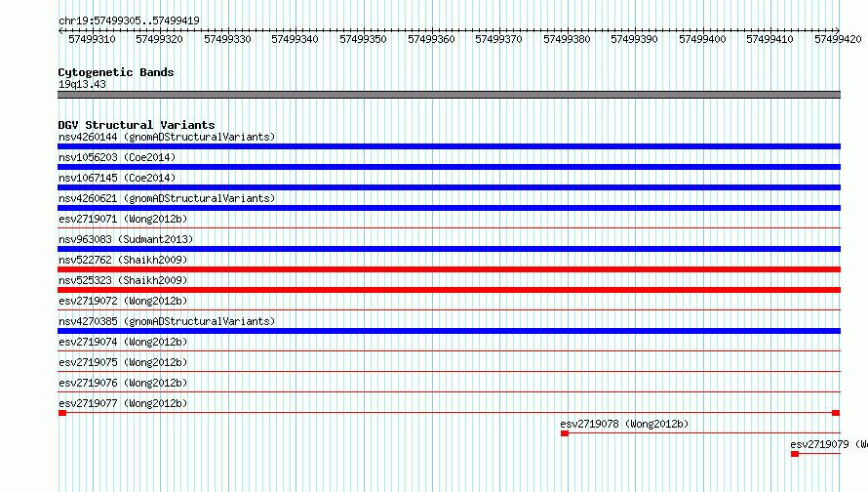Select the nsv1067145 blue feature bar

pos(449,187)
